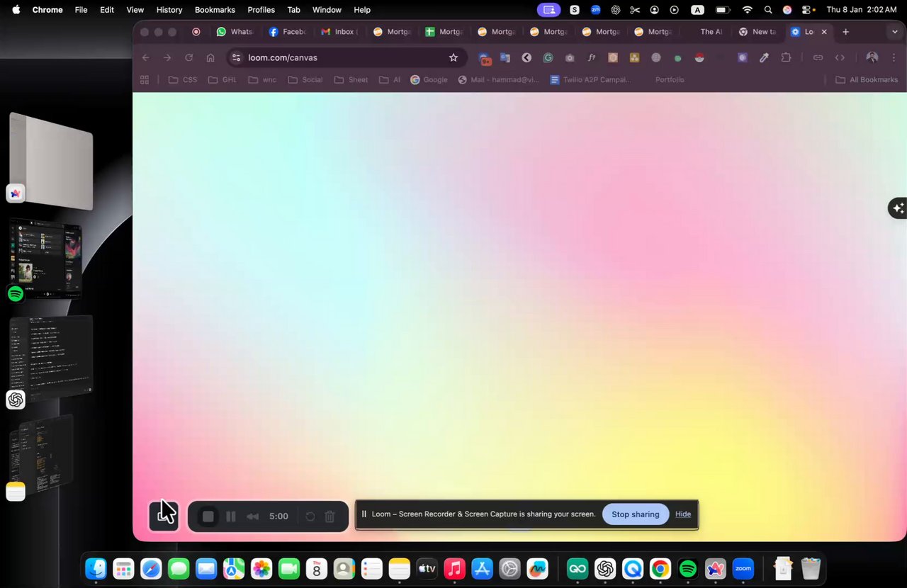Open the Mail - hammad bookmark

[498, 80]
